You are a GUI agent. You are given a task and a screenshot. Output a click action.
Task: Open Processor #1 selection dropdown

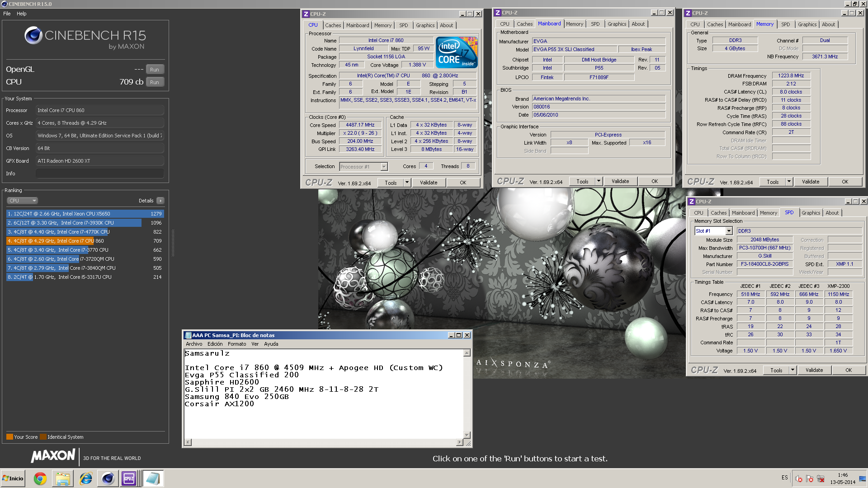363,167
